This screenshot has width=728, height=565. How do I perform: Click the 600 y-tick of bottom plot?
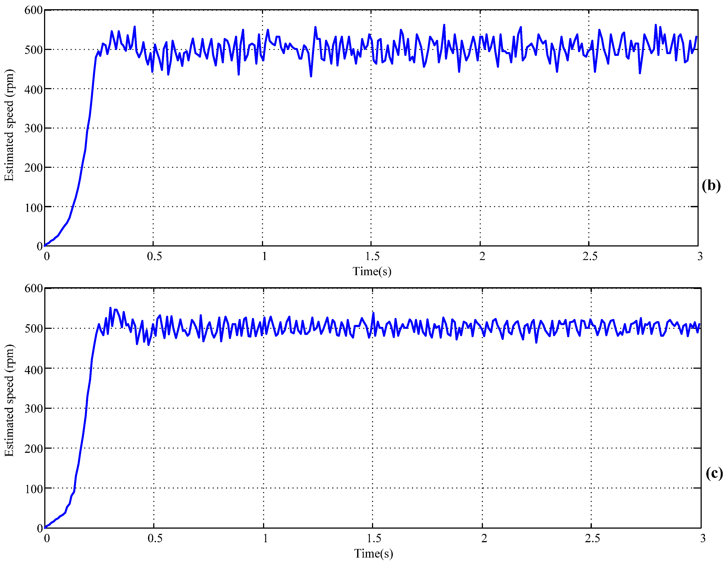click(x=33, y=288)
